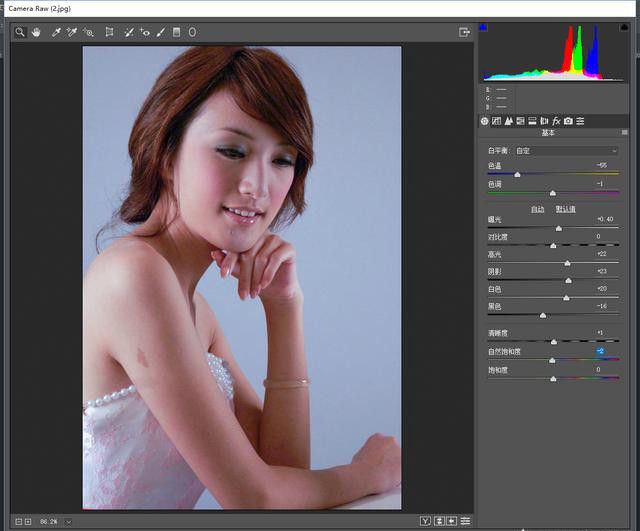Open the Presets panel tab
Viewport: 640px width, 531px height.
[x=580, y=121]
